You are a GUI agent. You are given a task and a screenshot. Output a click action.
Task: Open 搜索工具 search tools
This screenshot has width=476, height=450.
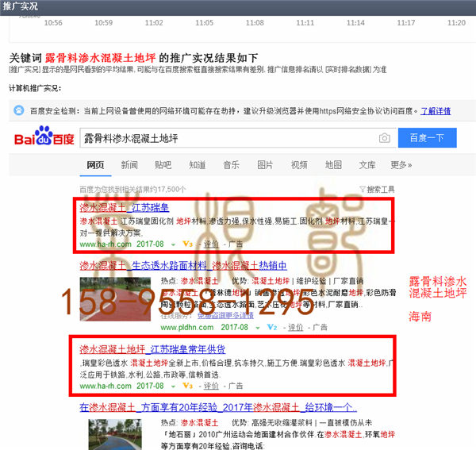[x=381, y=190]
